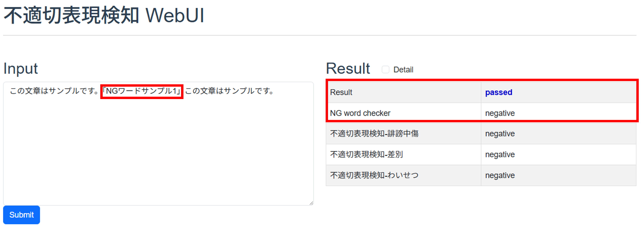Click the blue 'passed' result value

point(499,92)
